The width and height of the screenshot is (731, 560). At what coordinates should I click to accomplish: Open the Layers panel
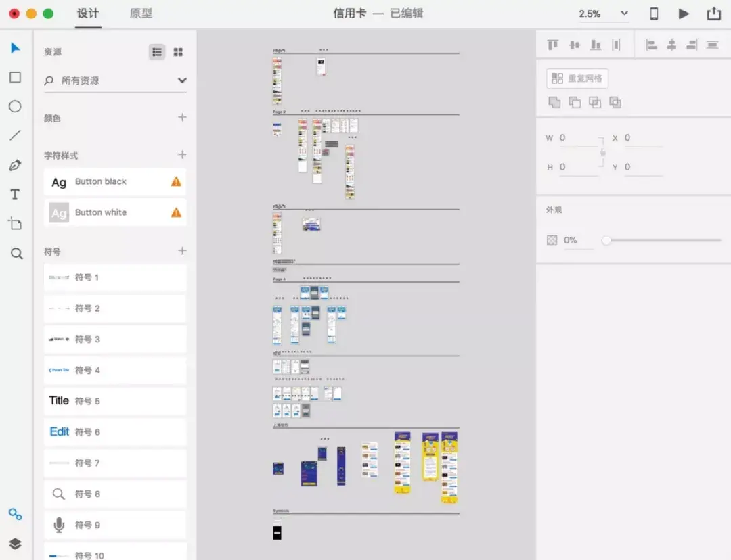(15, 543)
